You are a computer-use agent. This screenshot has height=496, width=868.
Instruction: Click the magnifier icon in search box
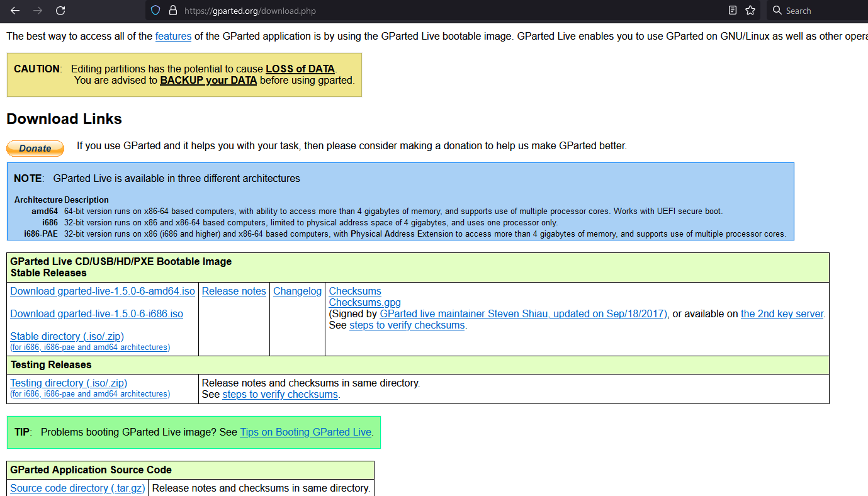point(777,11)
